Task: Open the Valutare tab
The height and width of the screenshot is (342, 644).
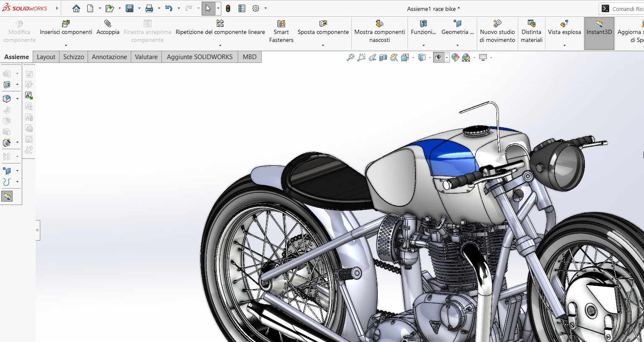Action: tap(146, 57)
